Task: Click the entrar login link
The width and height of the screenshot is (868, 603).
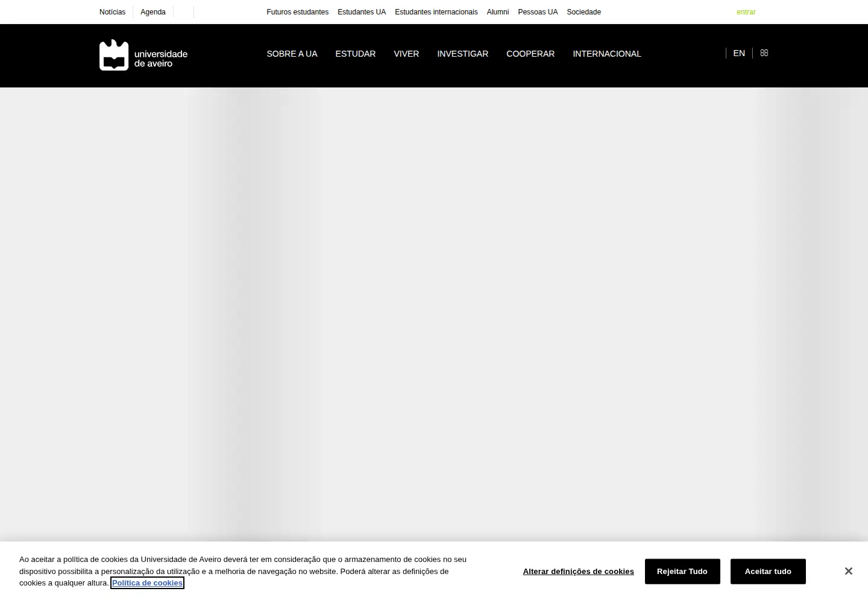Action: pyautogui.click(x=746, y=12)
